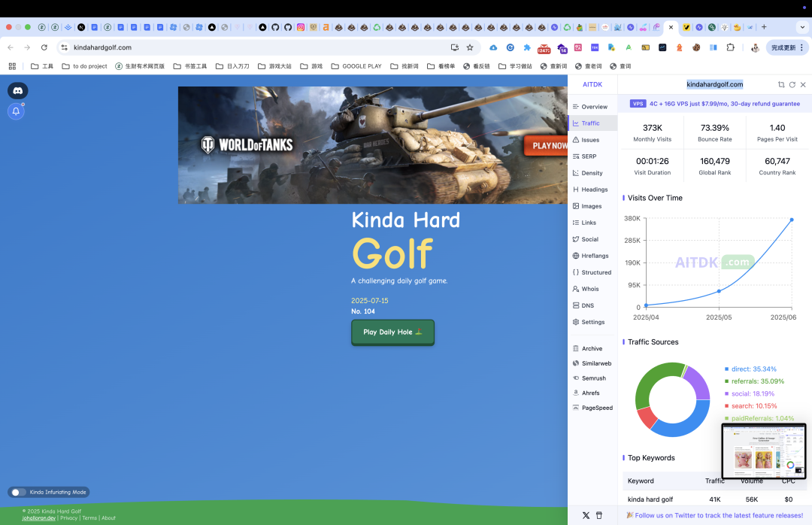812x525 pixels.
Task: Open the Headings section in AITDK
Action: 592,190
